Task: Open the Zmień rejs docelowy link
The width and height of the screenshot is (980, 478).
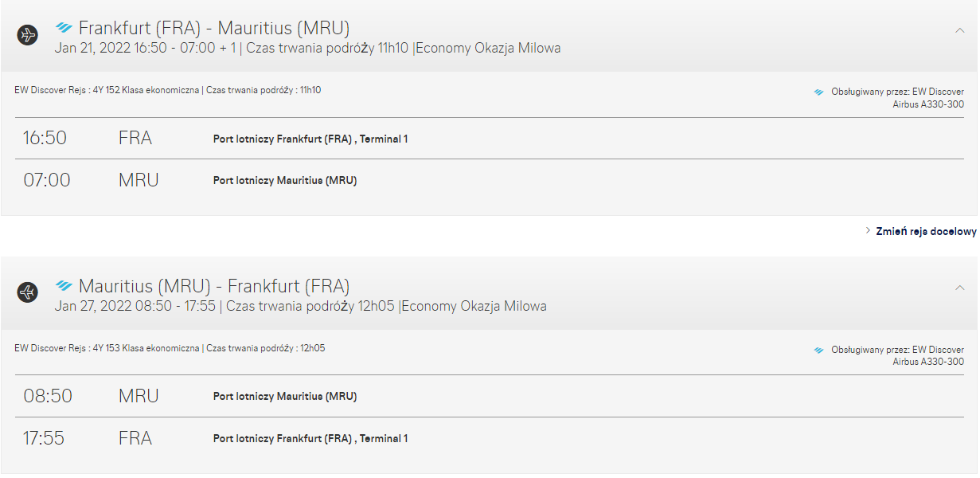Action: tap(926, 231)
